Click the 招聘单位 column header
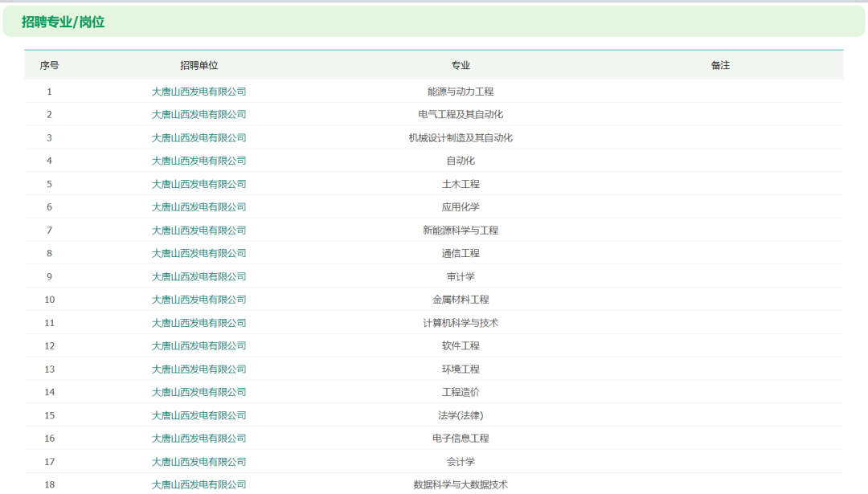 tap(199, 65)
